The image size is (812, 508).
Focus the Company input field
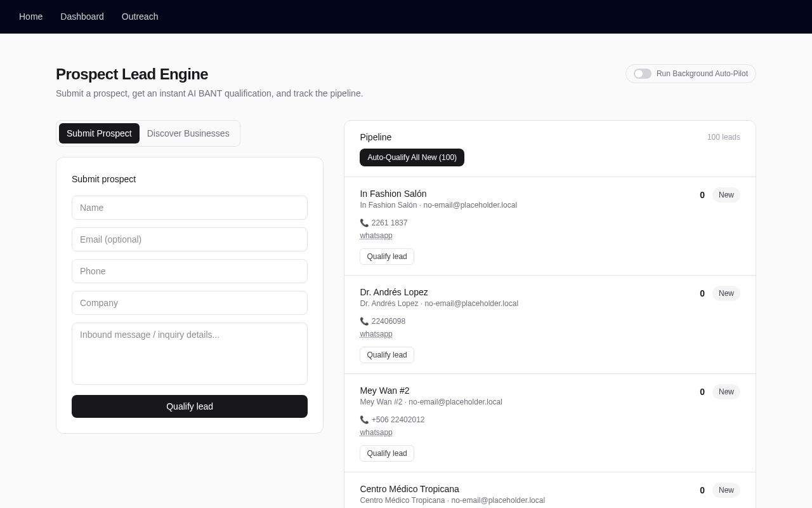coord(190,303)
